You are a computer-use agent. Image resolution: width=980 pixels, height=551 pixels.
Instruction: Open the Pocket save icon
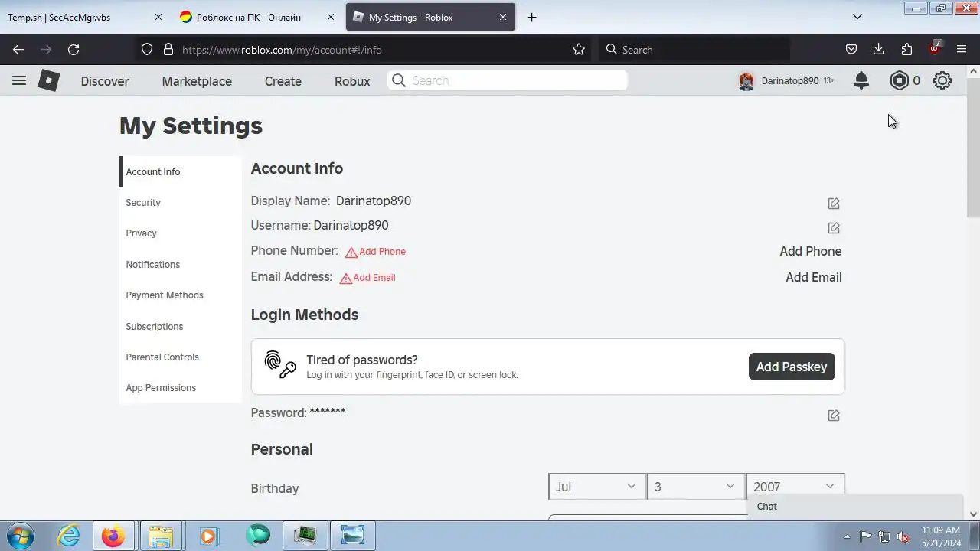point(851,49)
